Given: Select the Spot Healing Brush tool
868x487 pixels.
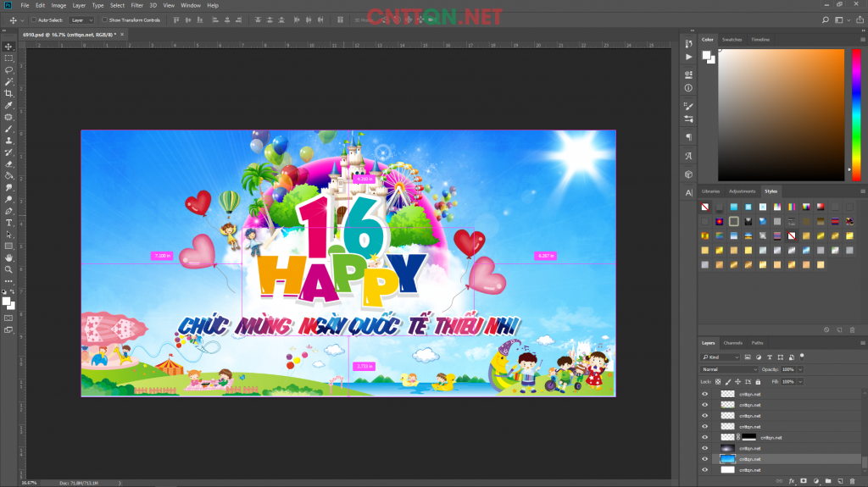Looking at the screenshot, I should pyautogui.click(x=8, y=118).
